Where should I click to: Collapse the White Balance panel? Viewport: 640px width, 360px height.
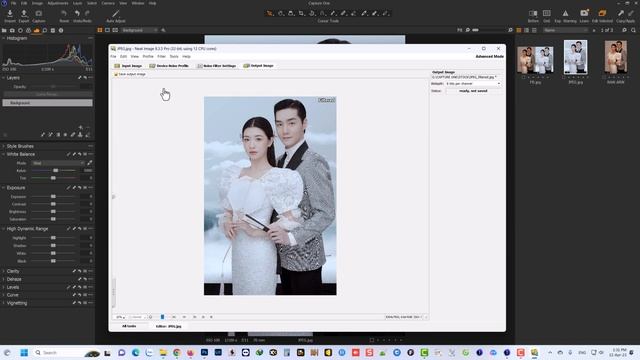[x=4, y=154]
